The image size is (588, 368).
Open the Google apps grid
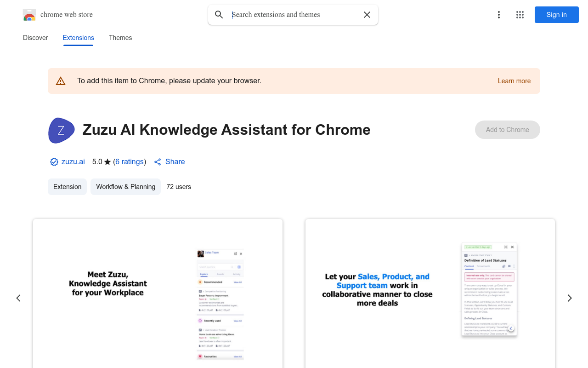tap(520, 15)
